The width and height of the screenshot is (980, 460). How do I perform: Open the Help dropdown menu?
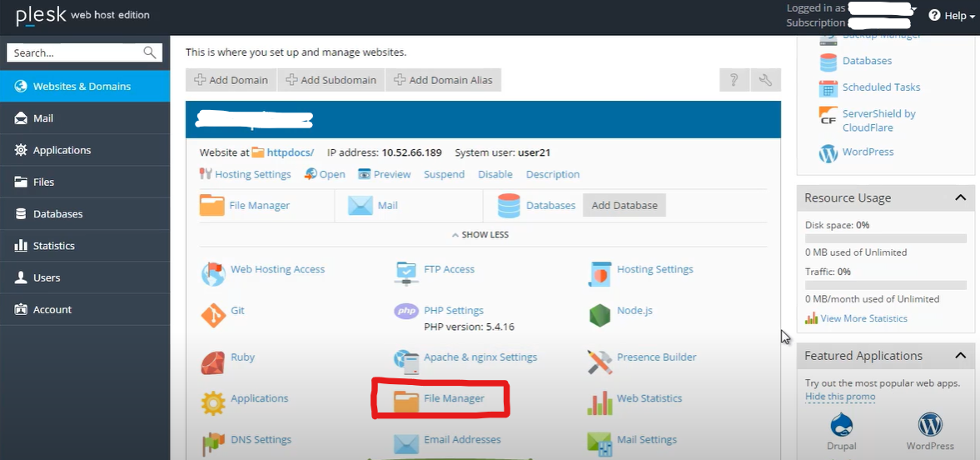point(952,16)
